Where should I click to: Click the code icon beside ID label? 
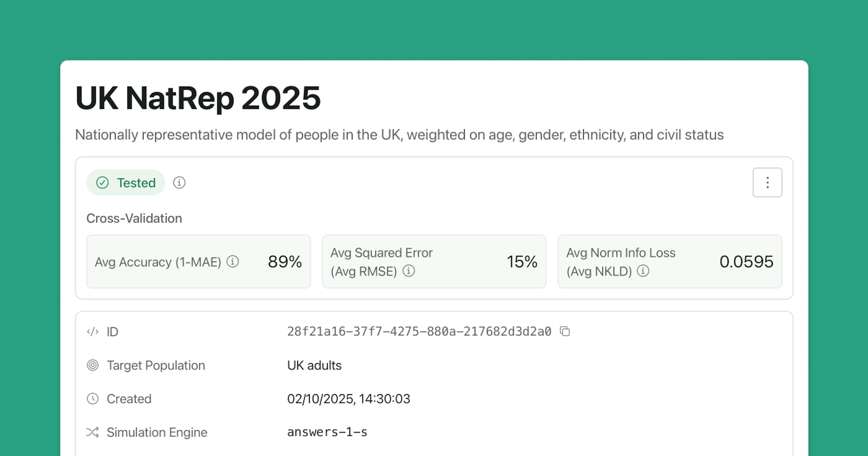point(93,332)
